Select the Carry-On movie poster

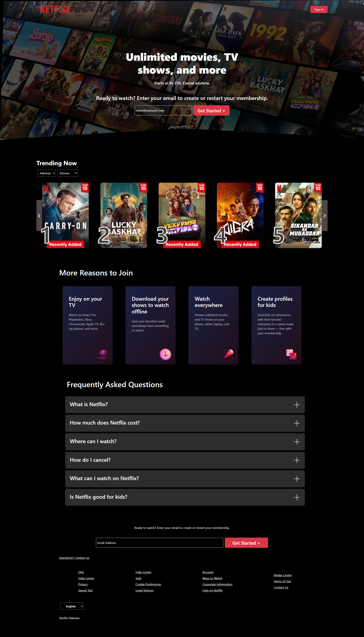[65, 215]
